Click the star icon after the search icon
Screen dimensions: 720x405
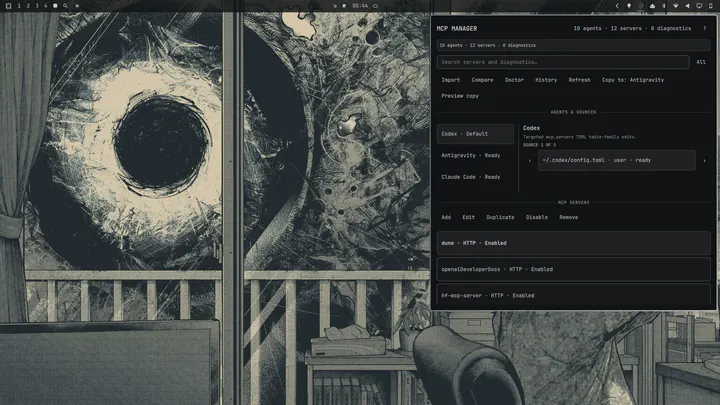[77, 6]
